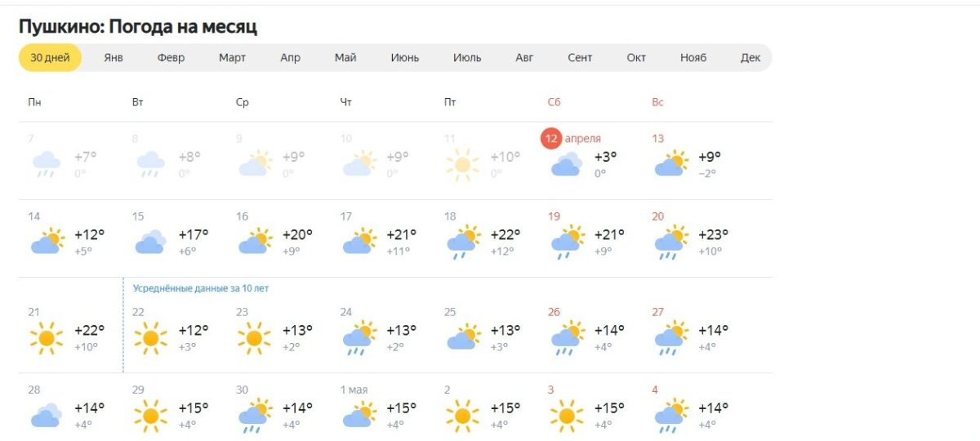Viewport: 980px width, 441px height.
Task: Click the sunny icon for April 29
Action: click(150, 415)
